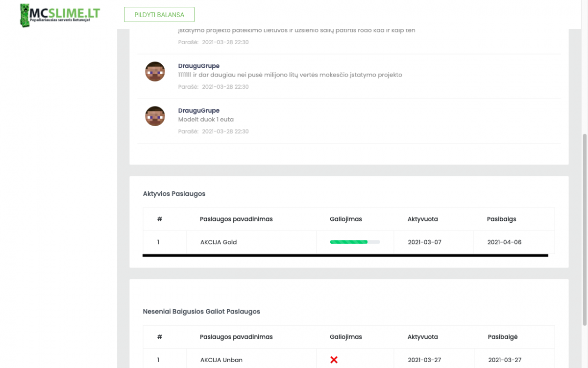Click the Paslaugos pavadinimas header in active services
588x368 pixels.
click(236, 219)
